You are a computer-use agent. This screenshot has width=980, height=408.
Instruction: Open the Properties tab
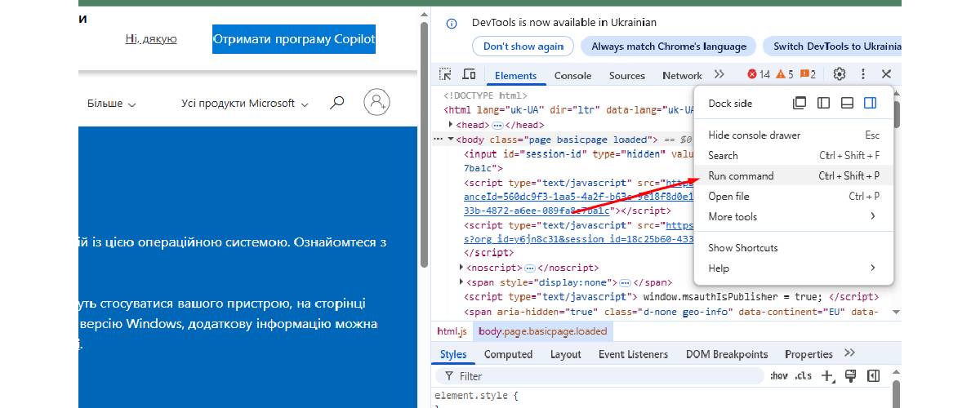coord(808,354)
